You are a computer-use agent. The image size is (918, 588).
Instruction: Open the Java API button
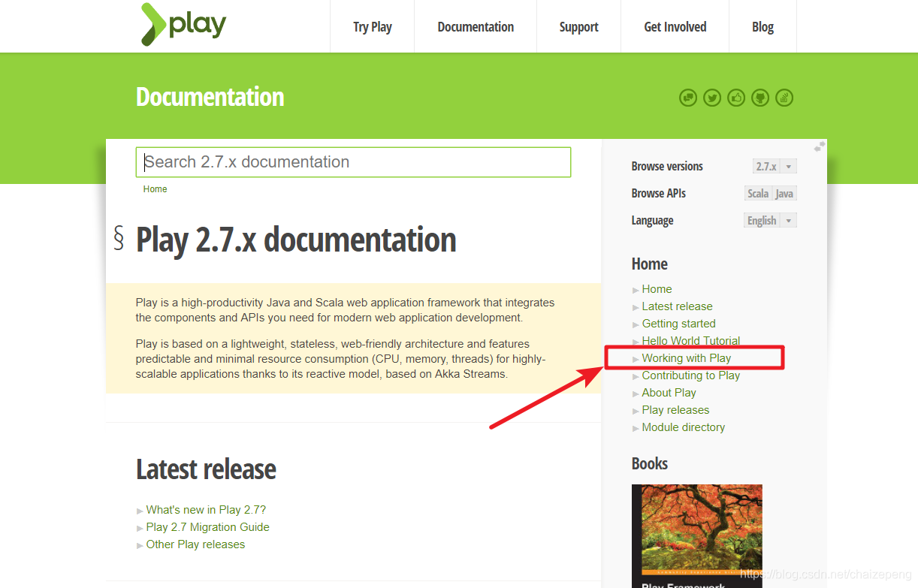pos(784,194)
